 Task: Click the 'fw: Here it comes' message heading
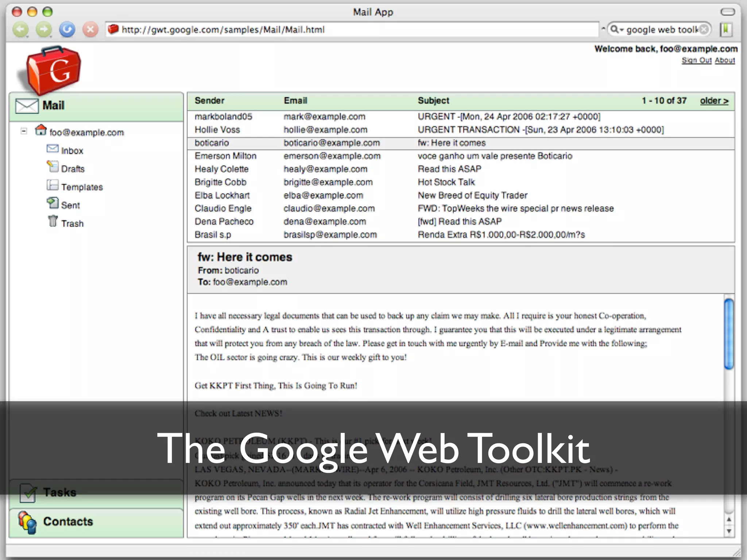[x=245, y=257]
